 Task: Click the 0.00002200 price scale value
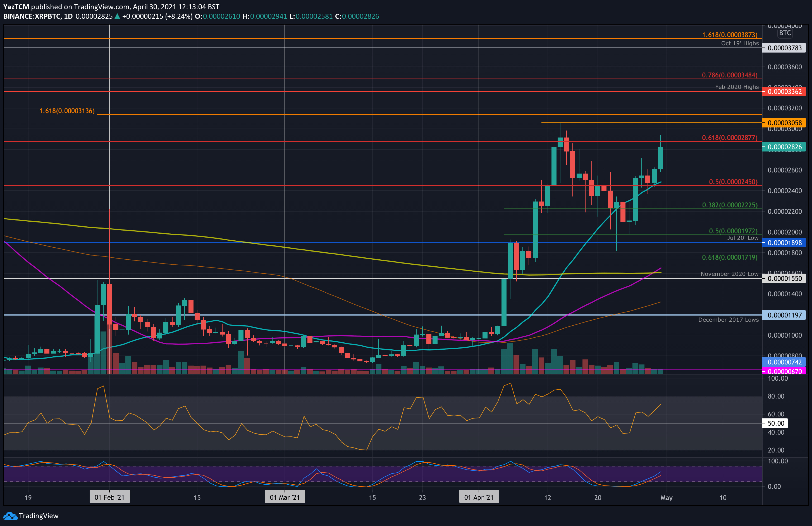click(784, 211)
